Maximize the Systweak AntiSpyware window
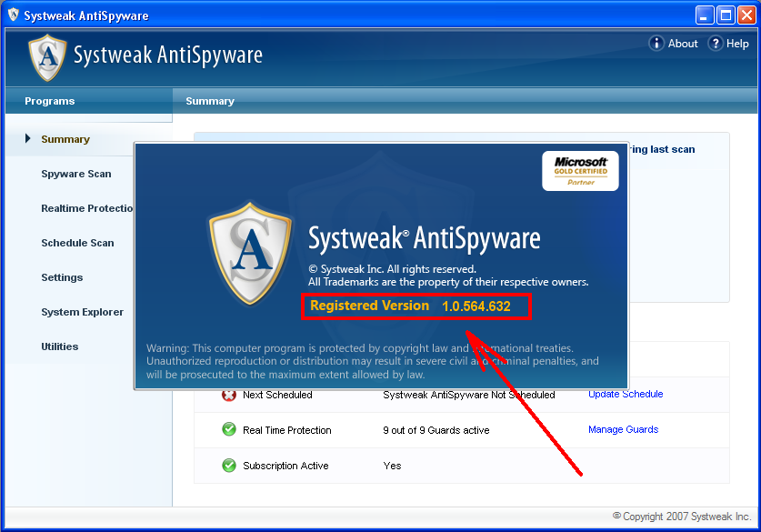The image size is (761, 532). (x=726, y=15)
